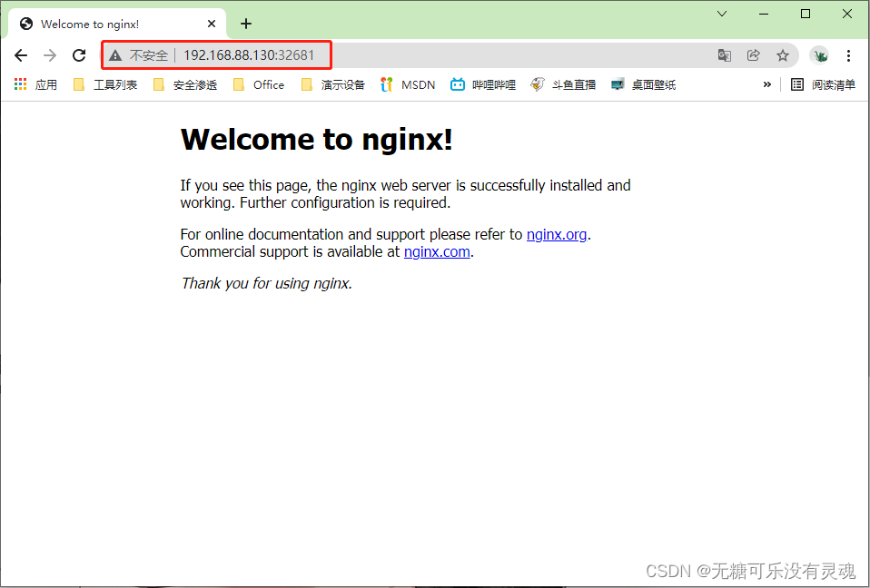Go back to the previous page
The image size is (870, 588).
click(21, 55)
